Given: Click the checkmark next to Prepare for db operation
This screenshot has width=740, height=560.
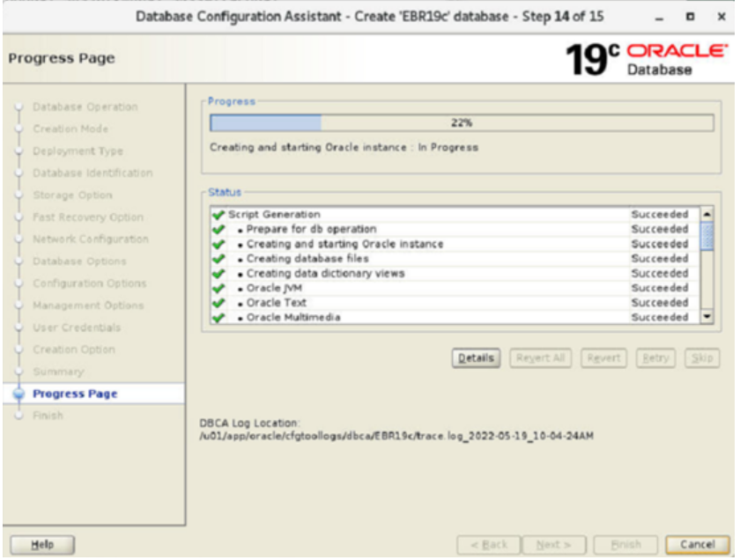Looking at the screenshot, I should [x=218, y=229].
